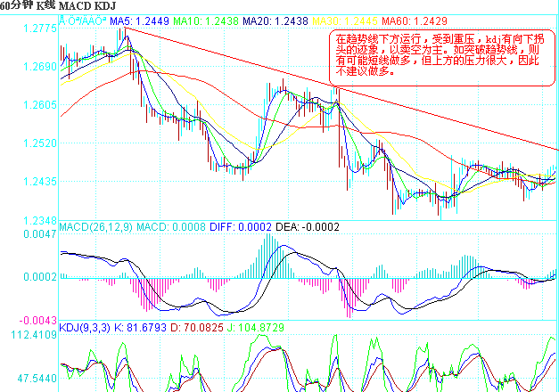Image resolution: width=559 pixels, height=392 pixels.
Task: Click the MA5: 1.2449 indicator label
Action: click(139, 21)
